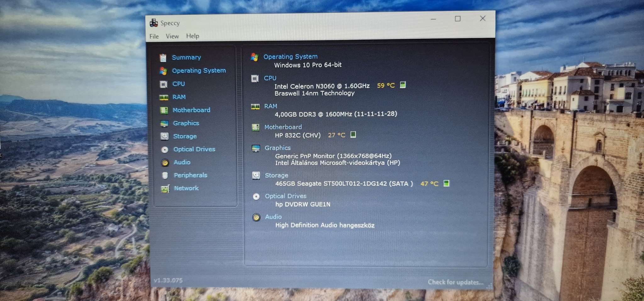
Task: Click the v1.33.075 version label
Action: [x=168, y=280]
